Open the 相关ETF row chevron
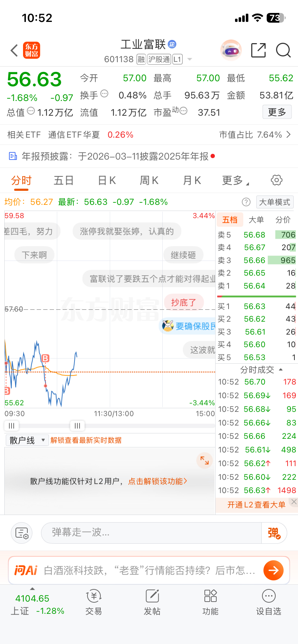The image size is (298, 644). click(289, 135)
